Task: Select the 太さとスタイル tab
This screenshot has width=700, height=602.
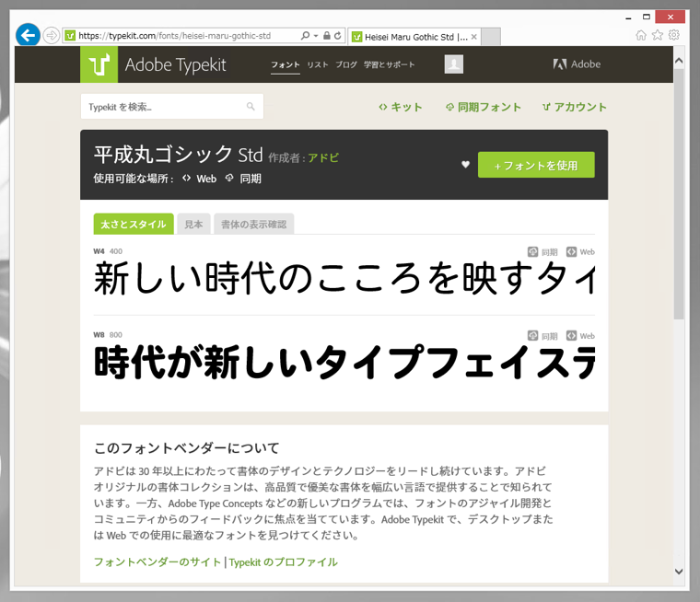Action: 134,224
